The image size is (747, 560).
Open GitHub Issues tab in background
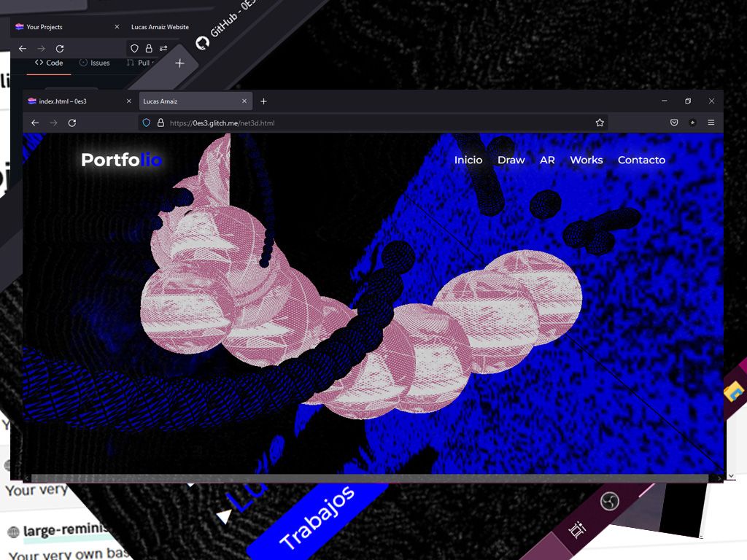pos(94,63)
